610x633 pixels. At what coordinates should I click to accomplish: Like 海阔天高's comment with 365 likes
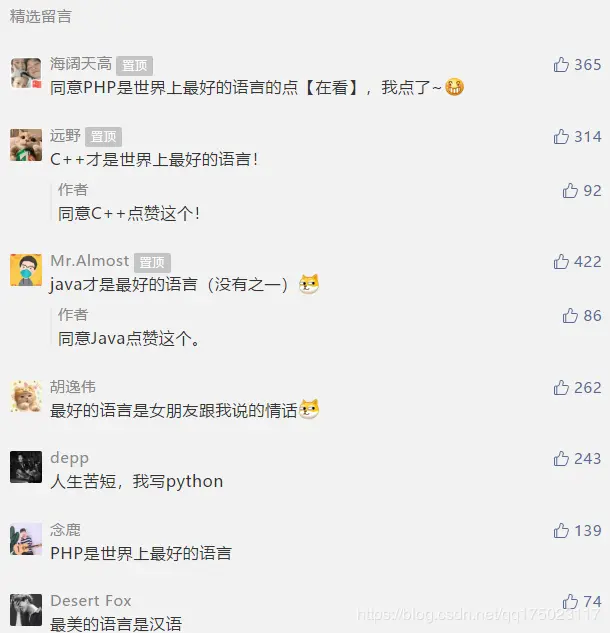pyautogui.click(x=561, y=65)
